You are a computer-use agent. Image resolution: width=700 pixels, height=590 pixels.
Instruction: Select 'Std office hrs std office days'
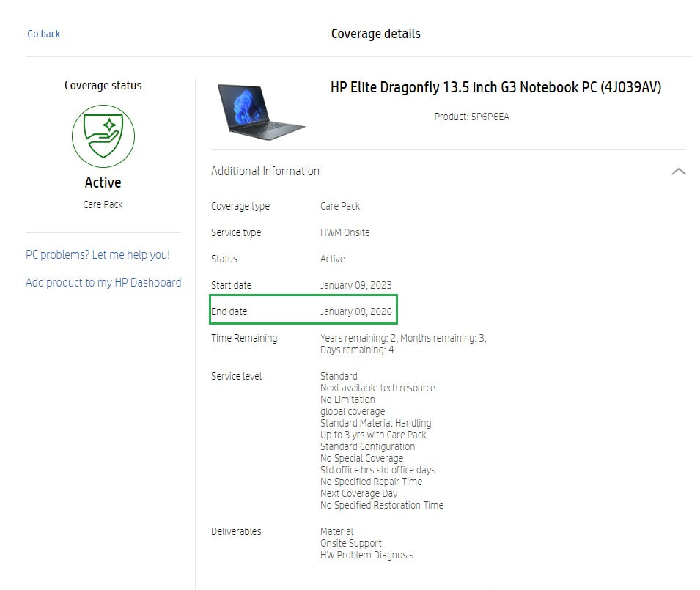click(377, 470)
